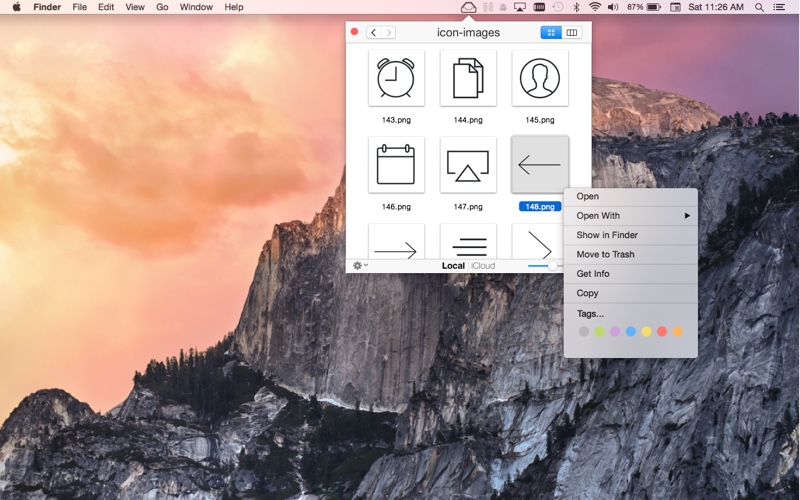This screenshot has width=800, height=500.
Task: Apply the blue tag color dot
Action: pyautogui.click(x=631, y=331)
